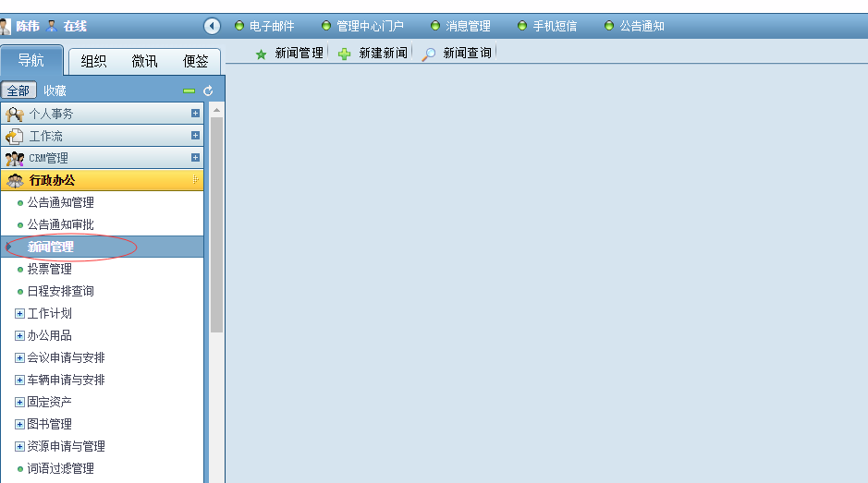
Task: Click the green minus collapse-all icon
Action: (x=189, y=91)
